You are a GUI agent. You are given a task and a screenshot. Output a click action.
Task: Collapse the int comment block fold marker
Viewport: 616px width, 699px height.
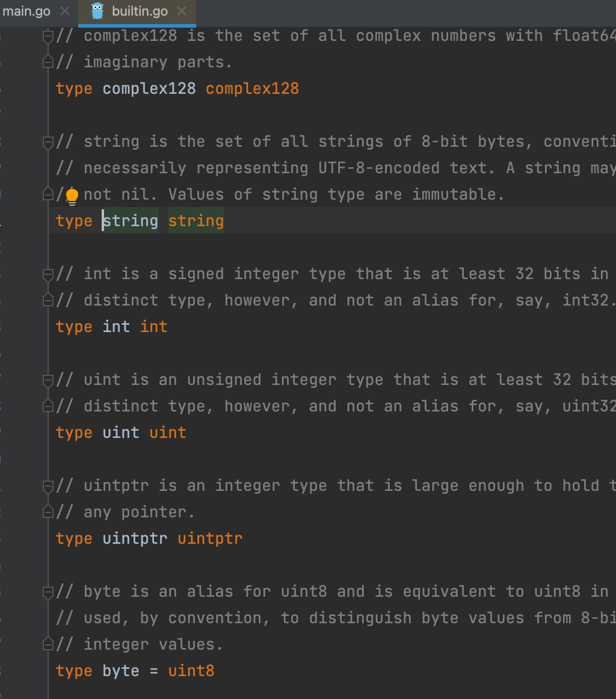pyautogui.click(x=49, y=274)
